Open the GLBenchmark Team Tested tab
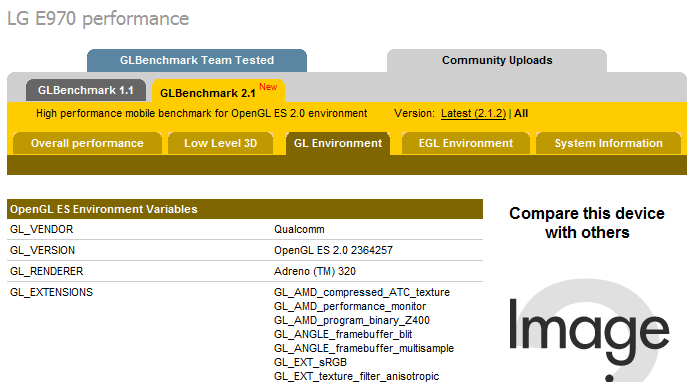Screen dimensions: 692x382 [197, 60]
